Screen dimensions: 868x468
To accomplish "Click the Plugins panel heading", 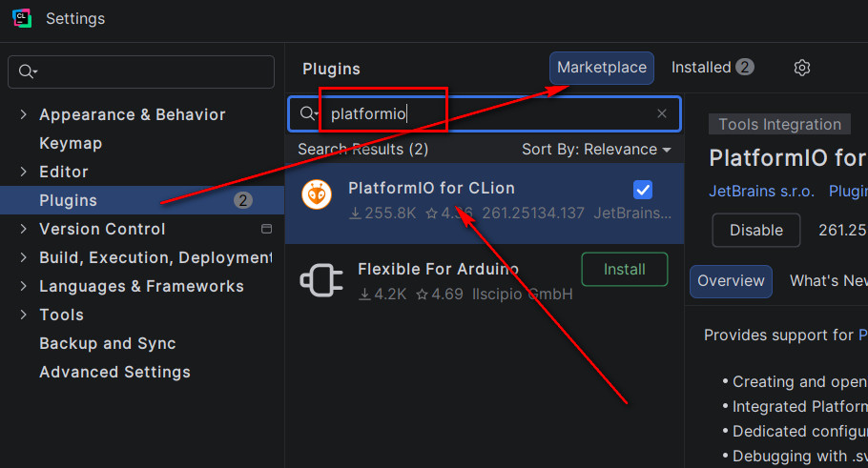I will (x=331, y=69).
